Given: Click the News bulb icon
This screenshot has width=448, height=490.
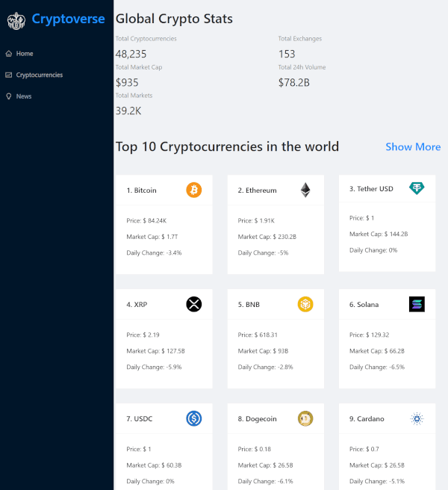Looking at the screenshot, I should 9,96.
